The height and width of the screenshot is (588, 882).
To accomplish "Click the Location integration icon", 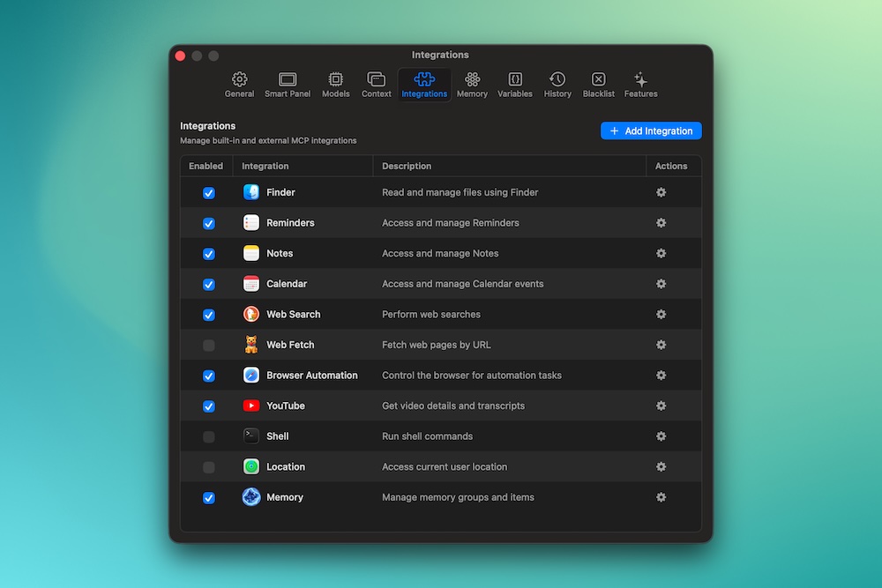I will click(251, 466).
